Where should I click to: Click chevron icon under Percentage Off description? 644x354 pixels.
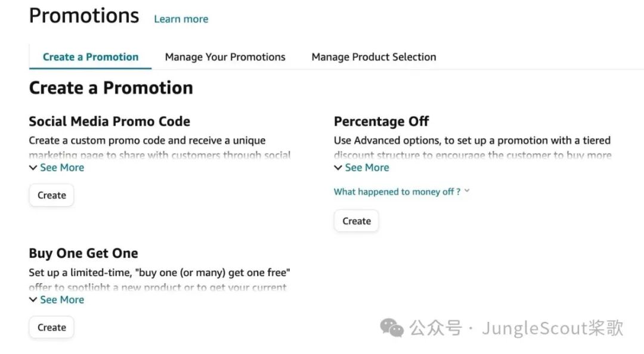tap(338, 168)
